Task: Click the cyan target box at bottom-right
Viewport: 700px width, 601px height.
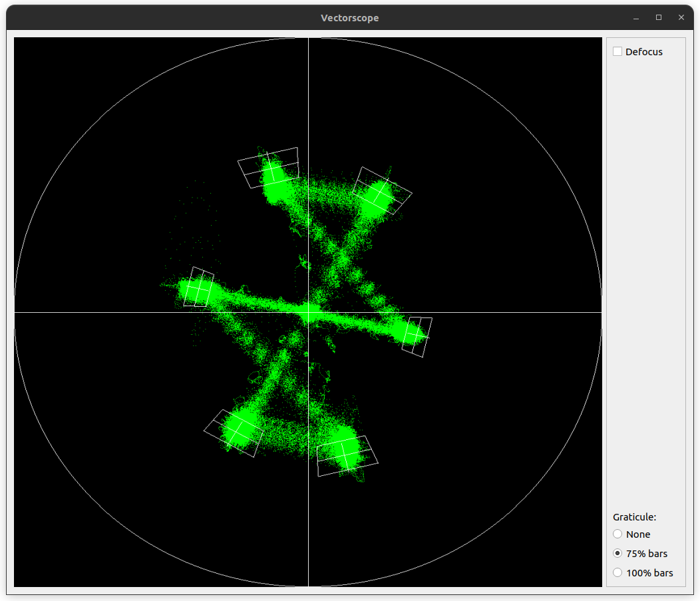Action: tap(347, 455)
